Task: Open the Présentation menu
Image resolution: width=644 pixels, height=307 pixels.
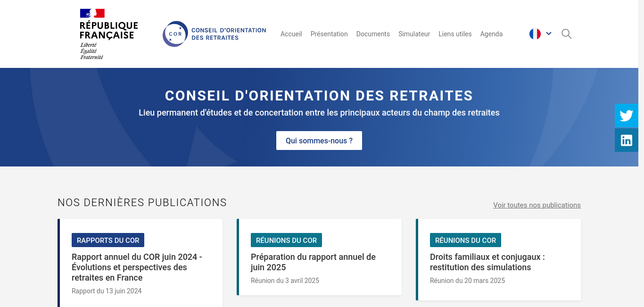Action: pyautogui.click(x=329, y=34)
